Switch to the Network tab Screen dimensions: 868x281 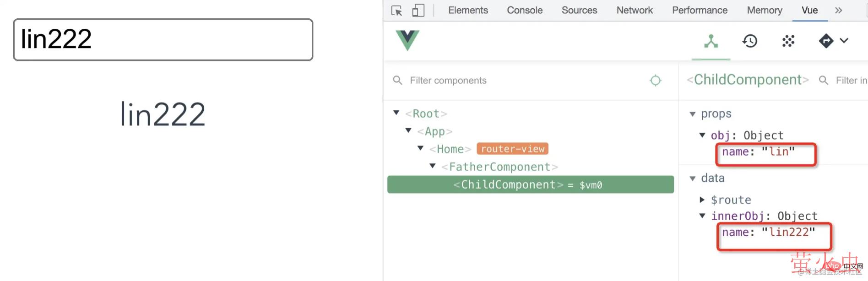pos(634,11)
